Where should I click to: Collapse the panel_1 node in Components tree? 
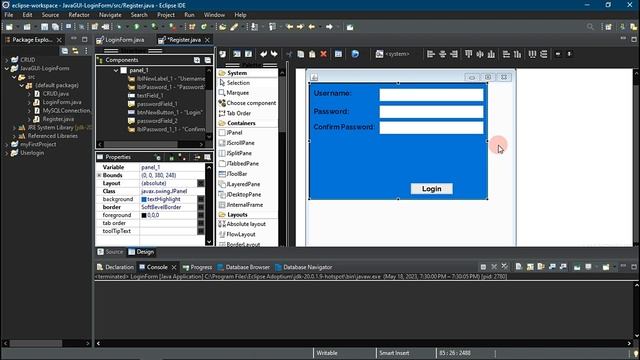click(x=116, y=70)
